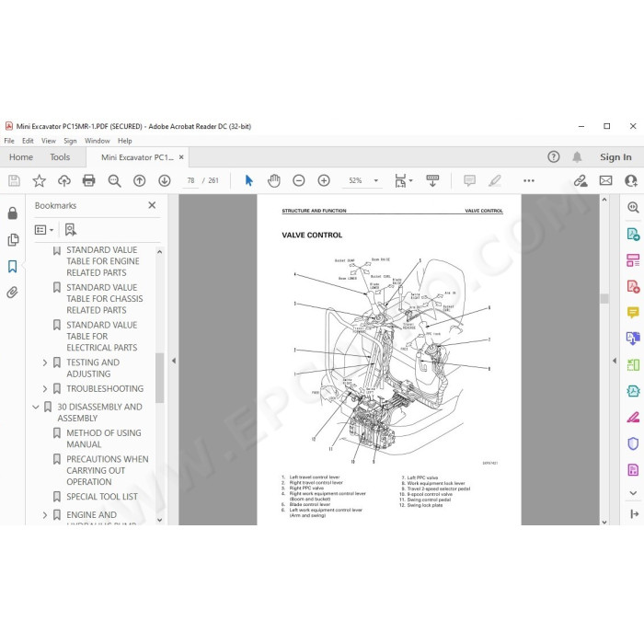Open the Find text magnifier icon
The image size is (644, 644).
114,180
